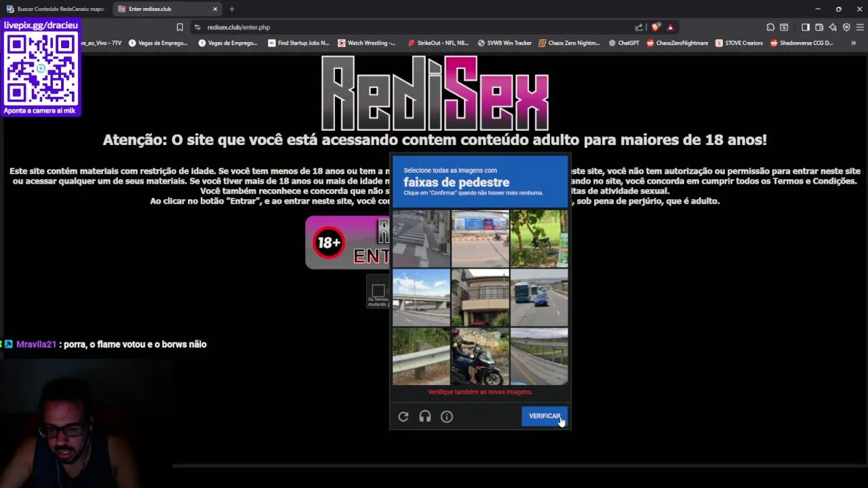Open a new browser tab

[x=232, y=9]
